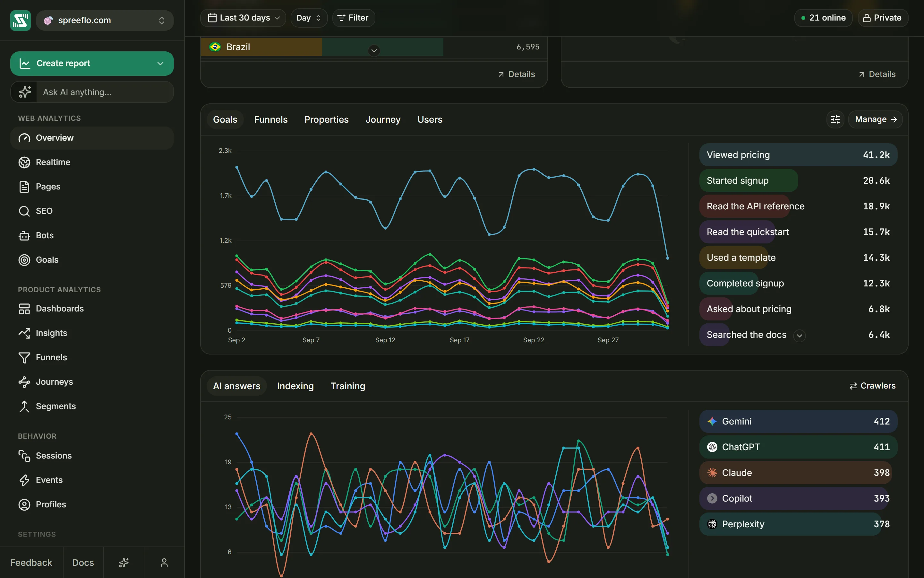The image size is (924, 578).
Task: Open Funnels in the sidebar
Action: pos(92,357)
